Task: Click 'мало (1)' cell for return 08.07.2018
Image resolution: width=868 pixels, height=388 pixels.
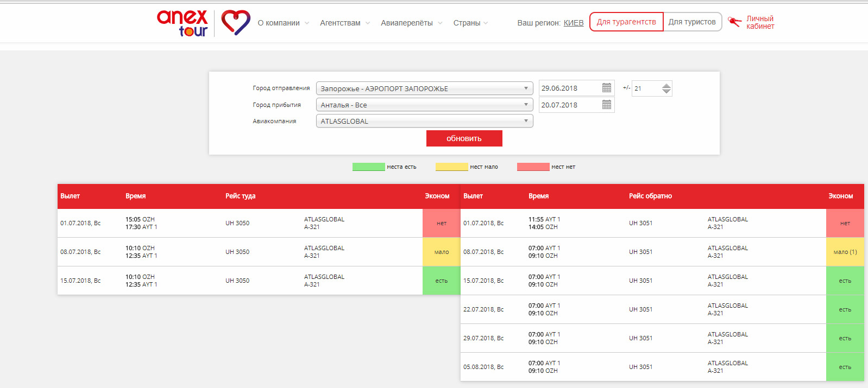Action: tap(845, 252)
